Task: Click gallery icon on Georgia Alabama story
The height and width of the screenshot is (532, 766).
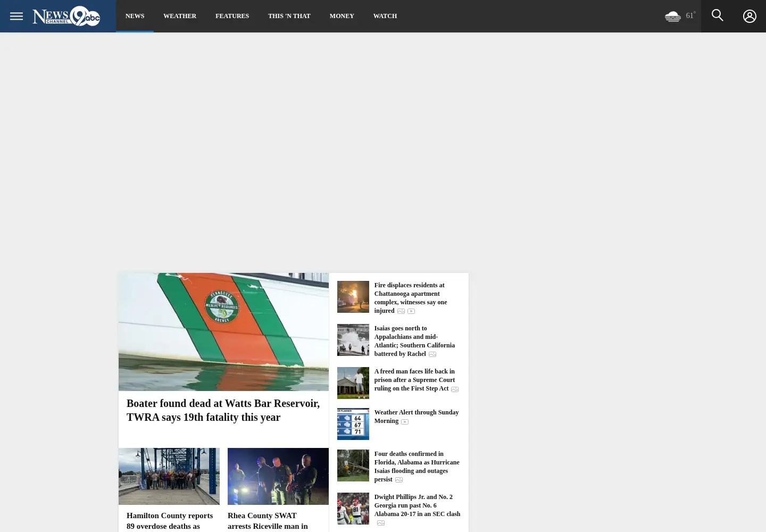Action: [381, 523]
